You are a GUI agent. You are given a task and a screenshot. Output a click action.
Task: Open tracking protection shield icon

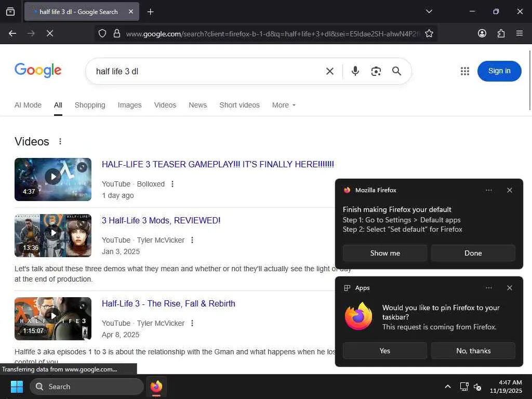tap(102, 33)
